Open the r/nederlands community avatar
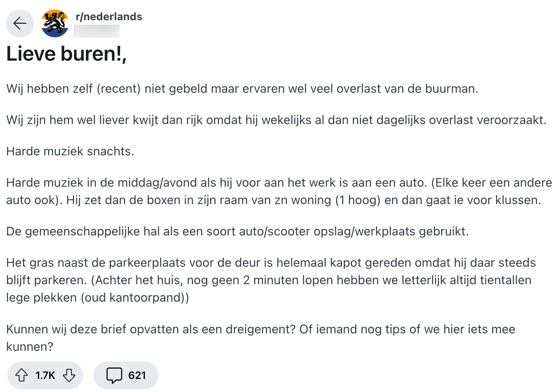The image size is (558, 392). [x=55, y=23]
